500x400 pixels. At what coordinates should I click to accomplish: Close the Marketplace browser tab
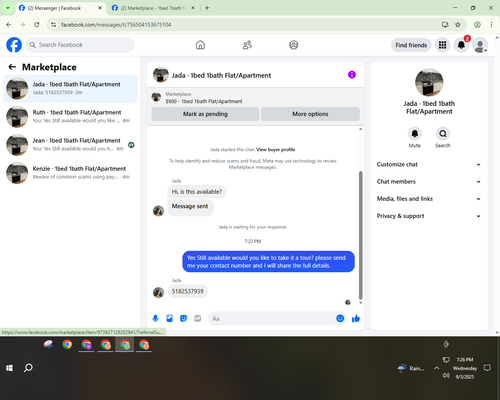(x=193, y=8)
